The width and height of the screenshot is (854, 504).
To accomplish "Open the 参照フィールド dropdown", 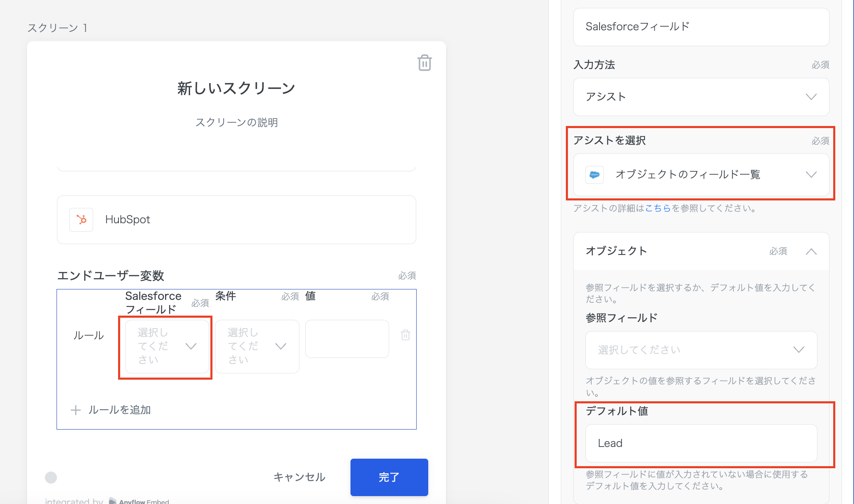I will click(701, 350).
